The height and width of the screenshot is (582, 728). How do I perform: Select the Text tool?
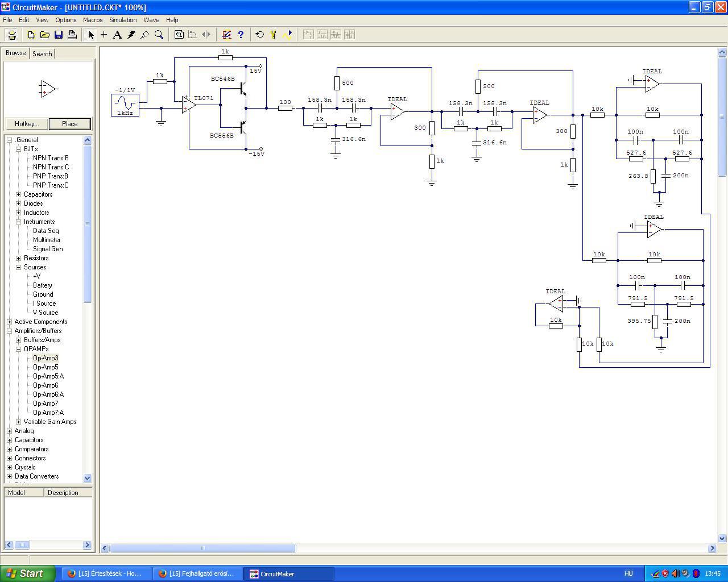pos(118,35)
